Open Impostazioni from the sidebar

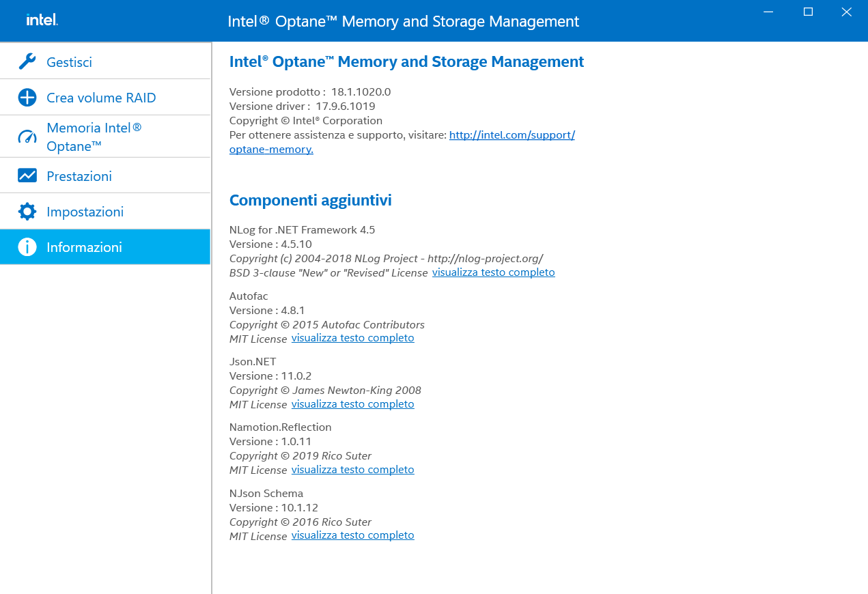[x=85, y=212]
